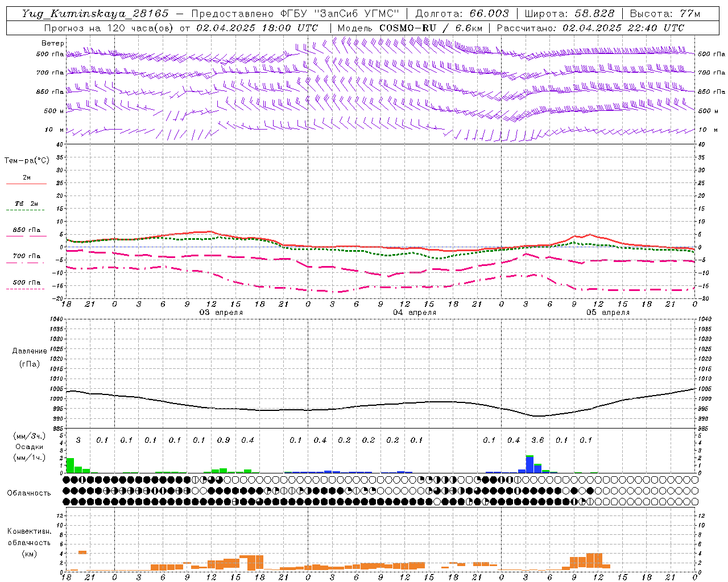The height and width of the screenshot is (582, 728).
Task: Select the model label COSMO-RU / 6.6км
Action: click(x=431, y=28)
